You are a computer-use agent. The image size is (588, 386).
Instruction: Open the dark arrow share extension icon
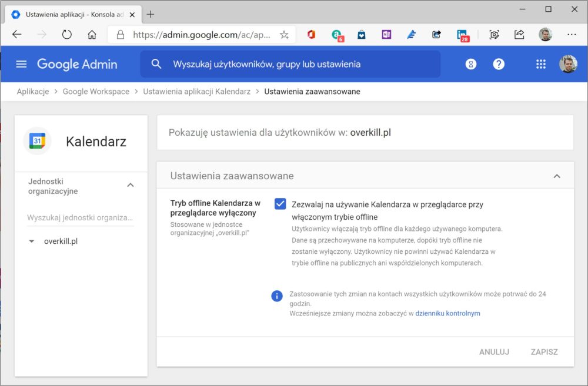(436, 35)
